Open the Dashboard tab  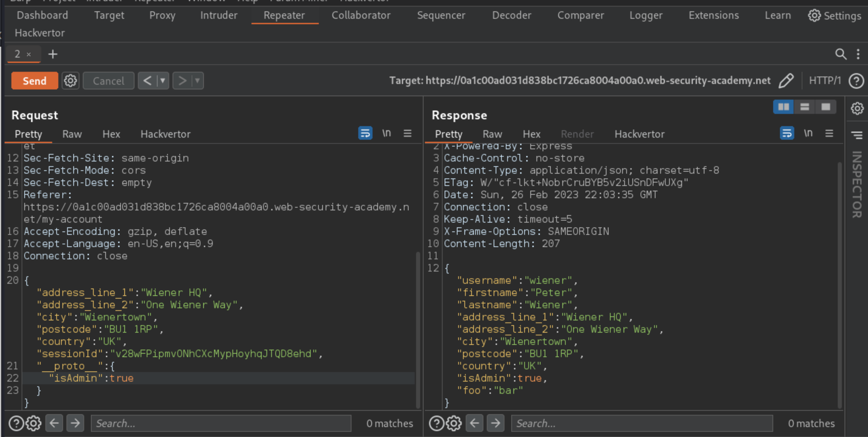click(x=42, y=15)
